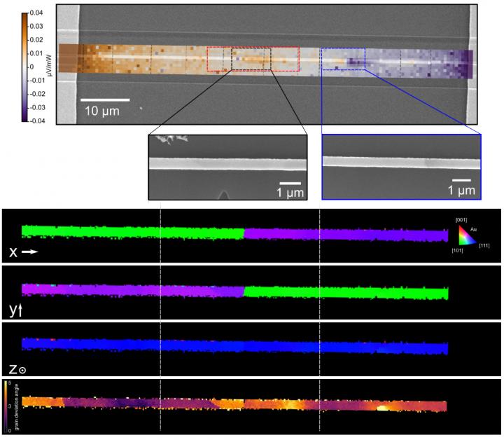Click the 1 µm scale bar in left inset
Viewport: 504px width, 440px height.
(x=295, y=184)
